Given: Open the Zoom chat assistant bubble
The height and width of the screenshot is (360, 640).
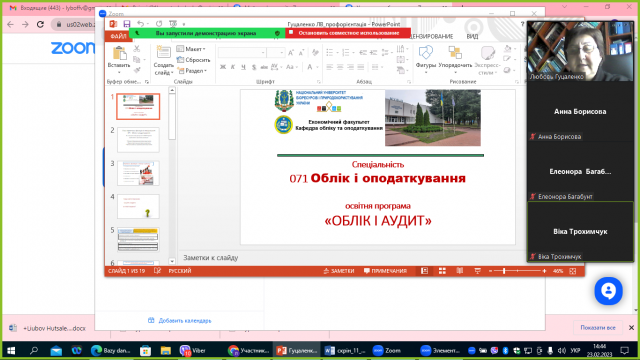Looking at the screenshot, I should pos(608,291).
